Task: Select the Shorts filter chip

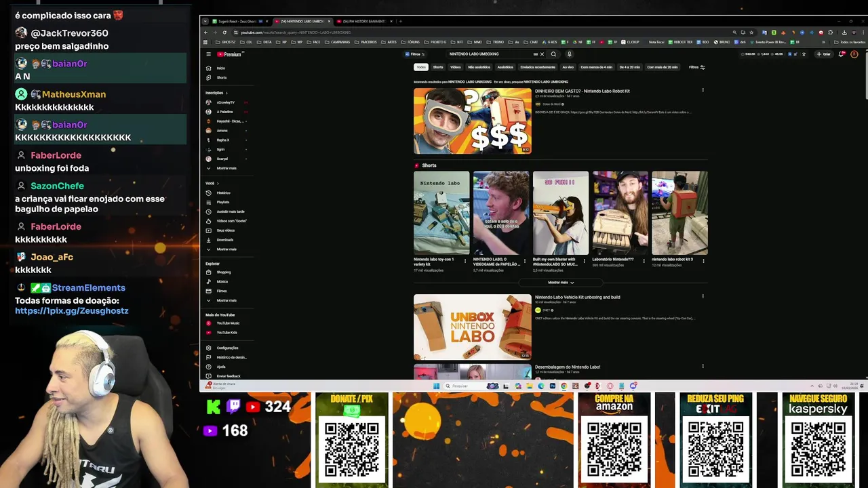Action: (x=438, y=67)
